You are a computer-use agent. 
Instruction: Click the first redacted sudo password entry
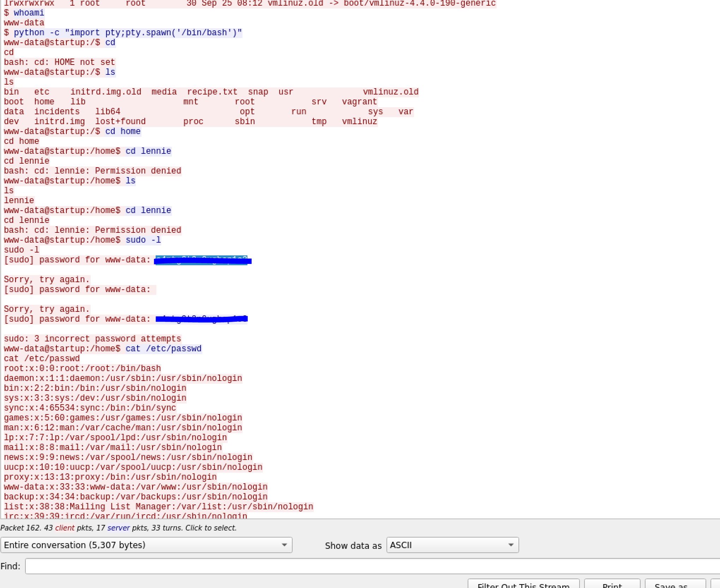tap(203, 261)
